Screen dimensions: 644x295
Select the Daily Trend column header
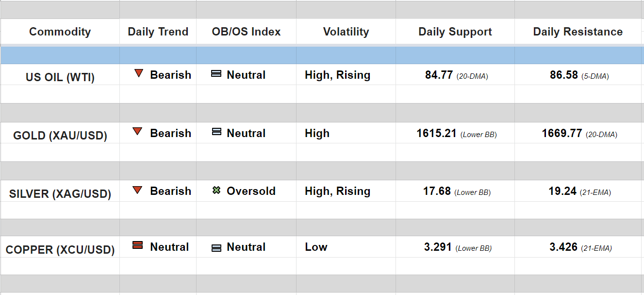coord(158,32)
